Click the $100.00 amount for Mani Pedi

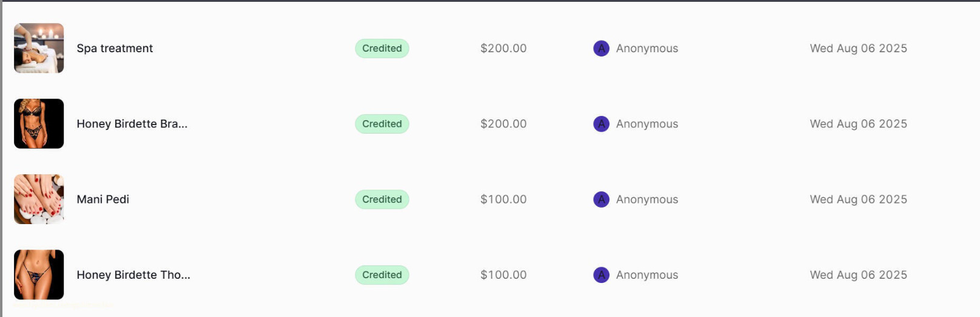pyautogui.click(x=503, y=199)
